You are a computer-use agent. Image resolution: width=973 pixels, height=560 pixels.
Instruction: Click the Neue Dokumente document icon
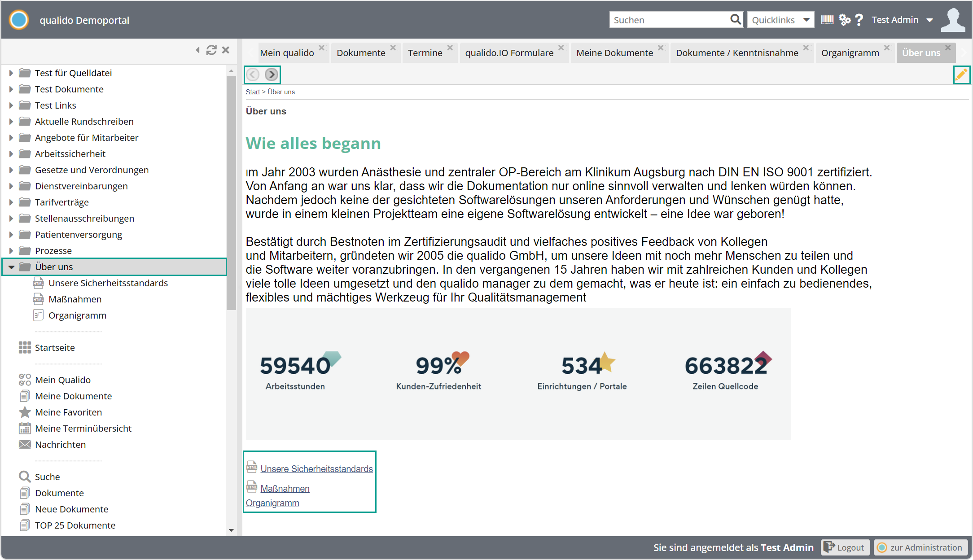coord(25,509)
